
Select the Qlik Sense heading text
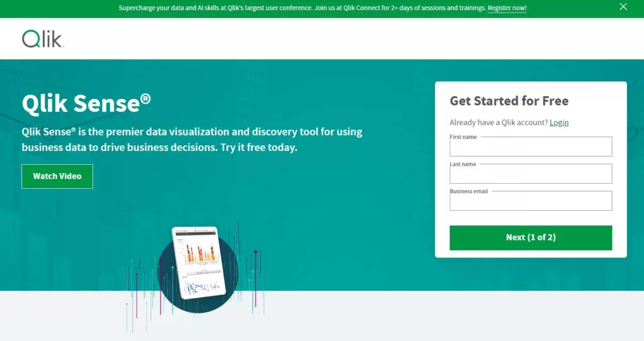tap(86, 103)
